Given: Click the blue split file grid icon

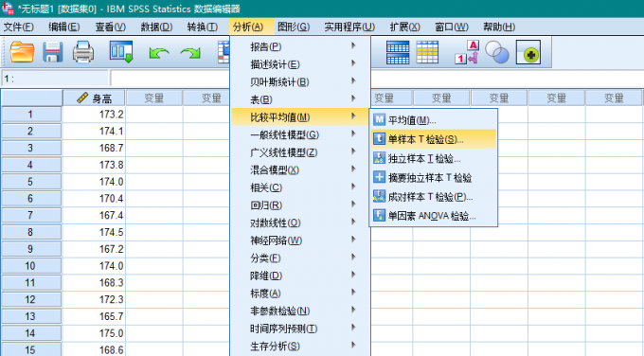Looking at the screenshot, I should coord(398,52).
